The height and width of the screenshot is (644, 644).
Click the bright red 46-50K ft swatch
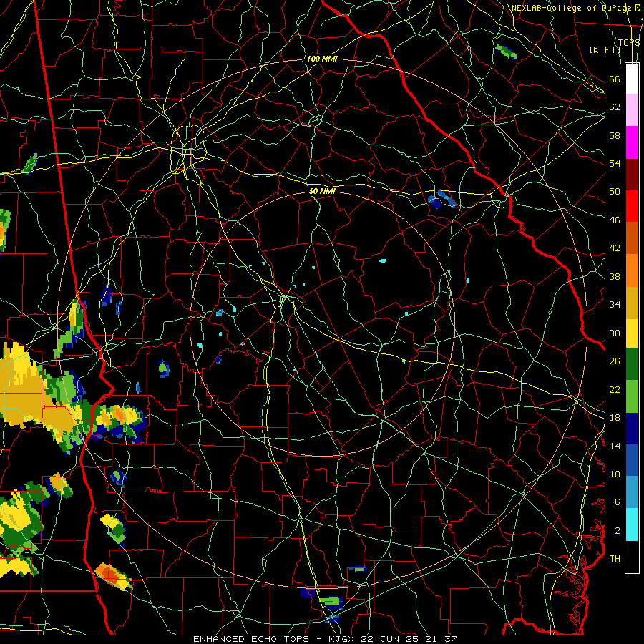coord(632,206)
